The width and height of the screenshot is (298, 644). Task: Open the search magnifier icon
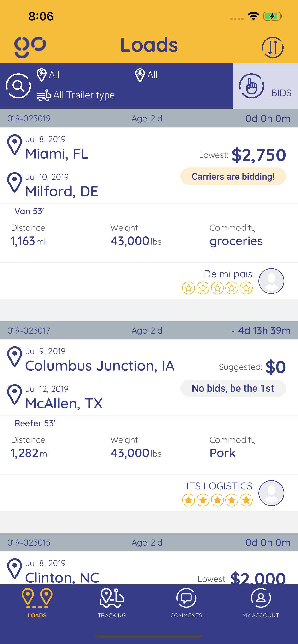18,86
